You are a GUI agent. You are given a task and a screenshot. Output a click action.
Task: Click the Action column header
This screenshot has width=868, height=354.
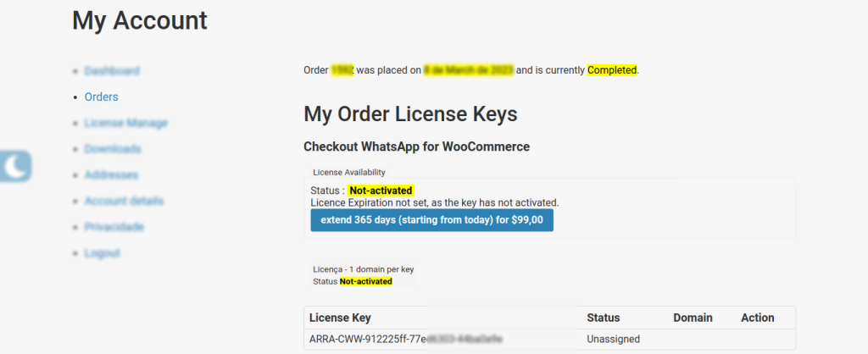[758, 318]
